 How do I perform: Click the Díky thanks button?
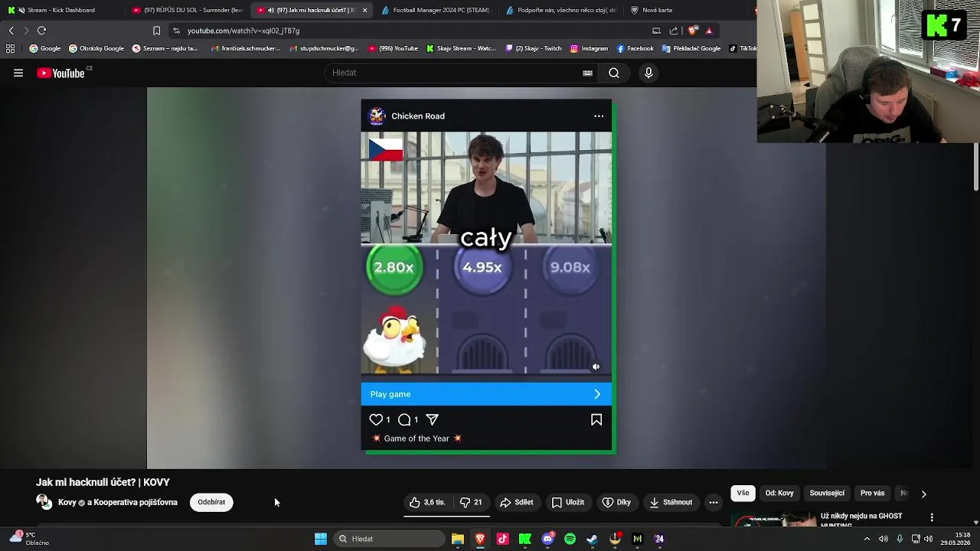click(x=616, y=503)
